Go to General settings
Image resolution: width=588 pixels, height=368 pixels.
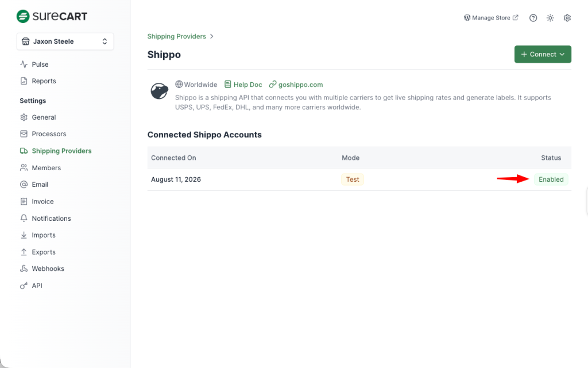point(44,117)
